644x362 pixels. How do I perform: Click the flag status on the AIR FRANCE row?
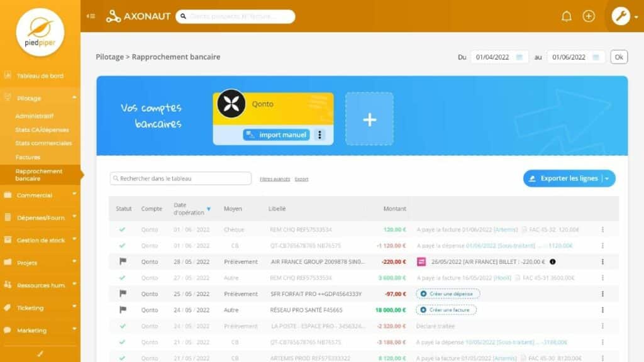pos(123,261)
